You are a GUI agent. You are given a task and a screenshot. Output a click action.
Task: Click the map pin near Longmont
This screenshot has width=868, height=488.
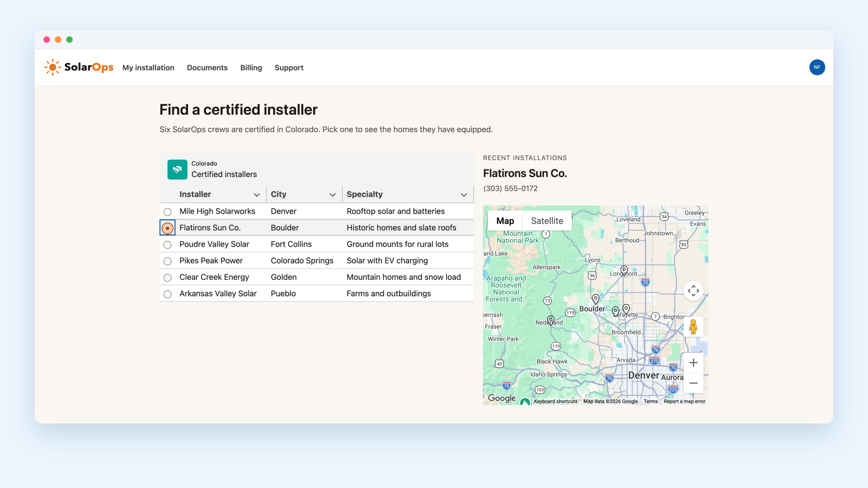point(624,271)
